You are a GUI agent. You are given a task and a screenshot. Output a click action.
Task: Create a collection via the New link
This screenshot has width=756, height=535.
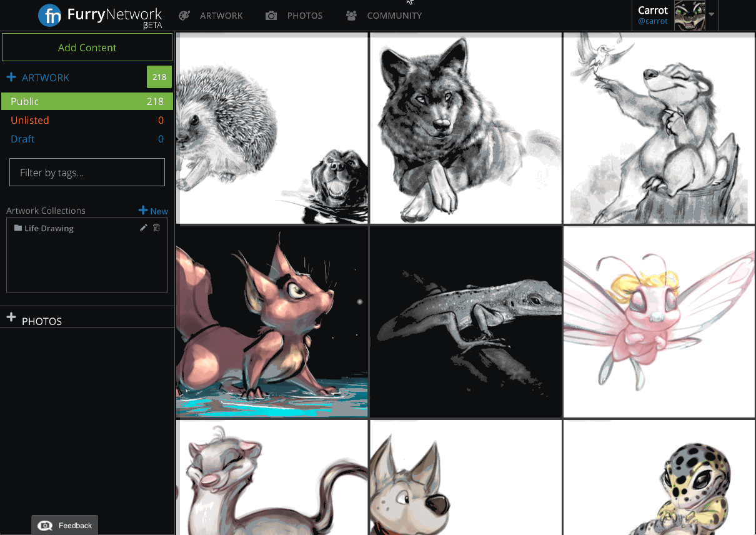153,211
